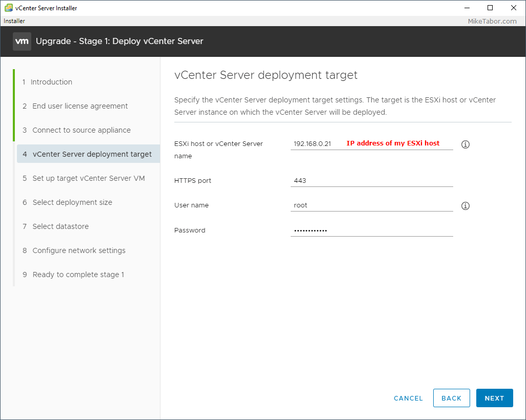Click the ESXi host name input field
The height and width of the screenshot is (420, 526).
[372, 143]
